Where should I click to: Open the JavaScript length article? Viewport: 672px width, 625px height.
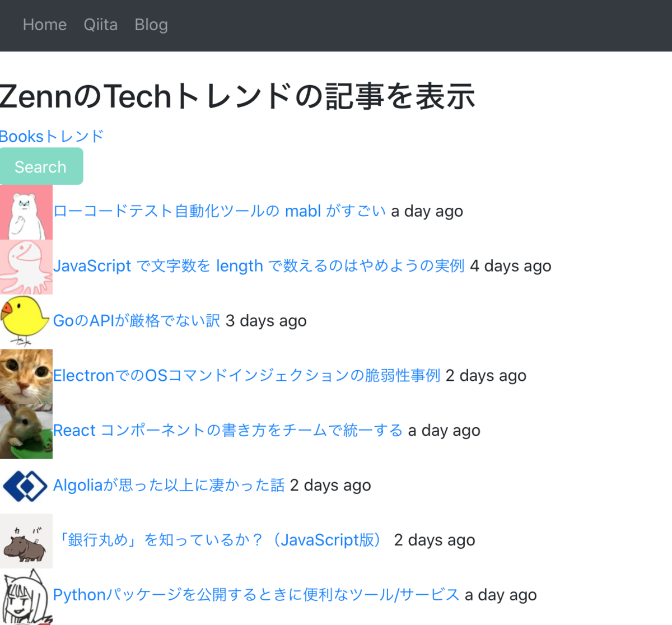tap(258, 266)
